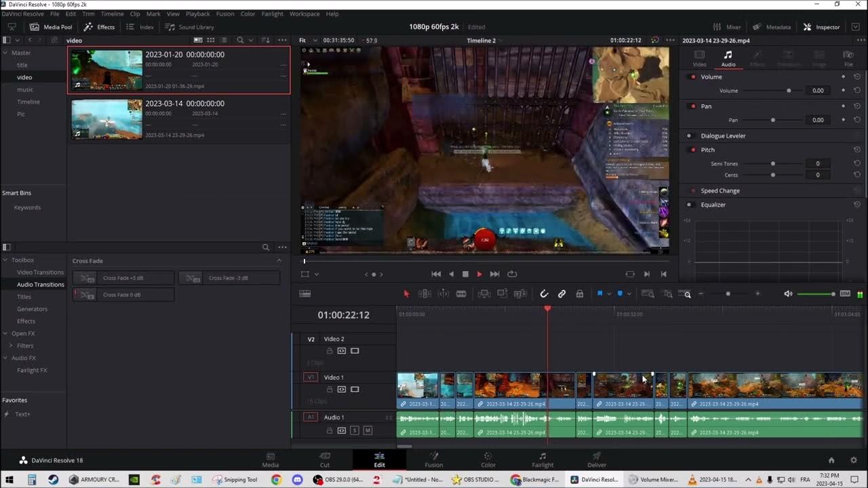Toggle the Inspector panel button
868x488 pixels.
822,27
